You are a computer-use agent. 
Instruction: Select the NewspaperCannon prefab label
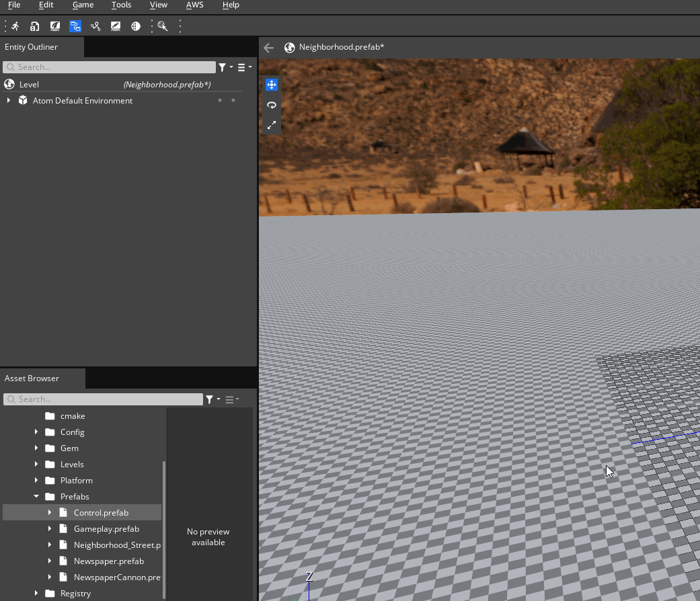(x=117, y=577)
